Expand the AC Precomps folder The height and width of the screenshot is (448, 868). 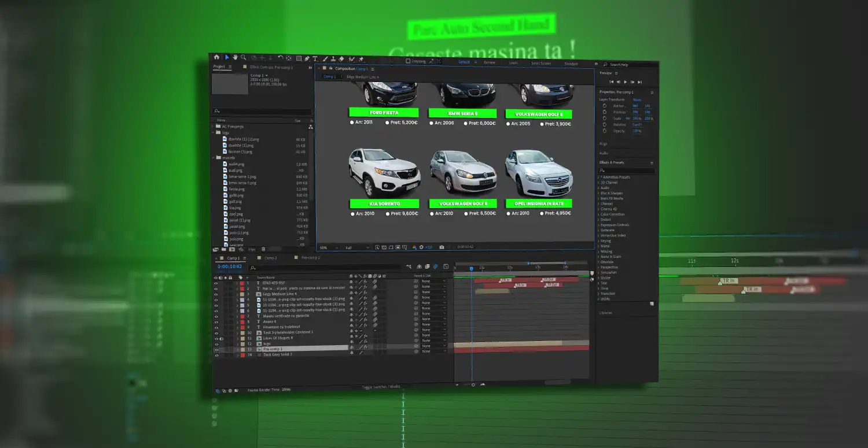tap(212, 127)
